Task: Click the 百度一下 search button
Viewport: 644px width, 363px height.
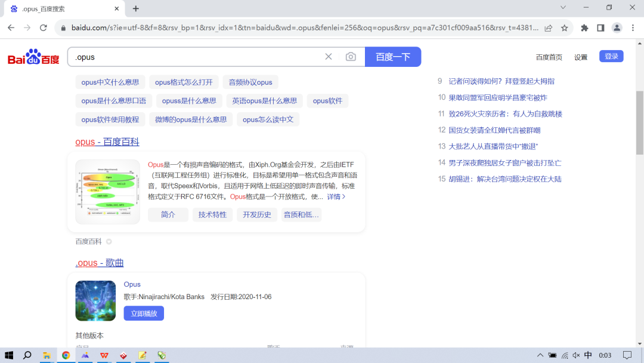Action: pyautogui.click(x=392, y=57)
